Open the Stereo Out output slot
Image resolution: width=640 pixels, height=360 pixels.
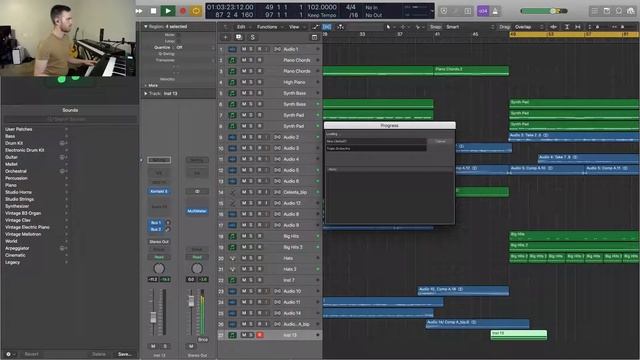[x=159, y=242]
